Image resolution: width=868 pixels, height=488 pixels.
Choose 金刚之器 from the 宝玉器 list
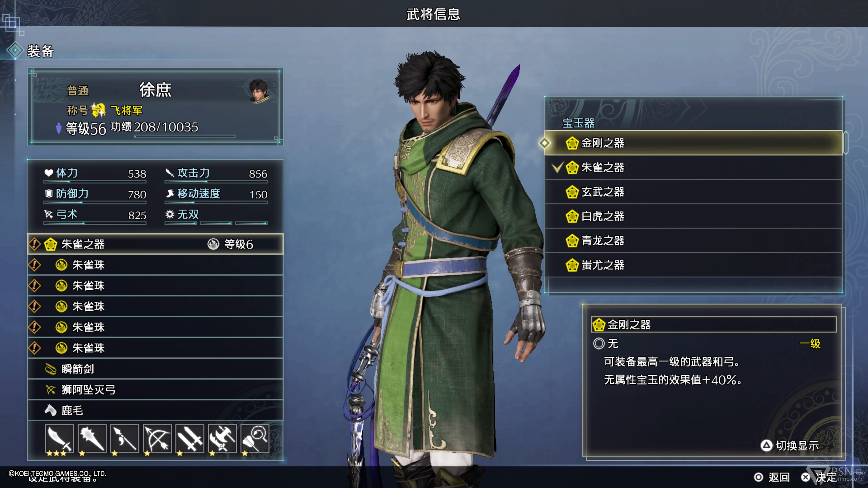(x=693, y=143)
